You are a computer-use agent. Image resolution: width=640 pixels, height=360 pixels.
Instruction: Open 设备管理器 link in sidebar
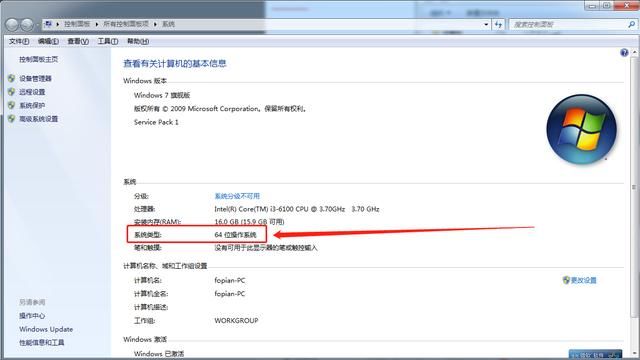35,78
